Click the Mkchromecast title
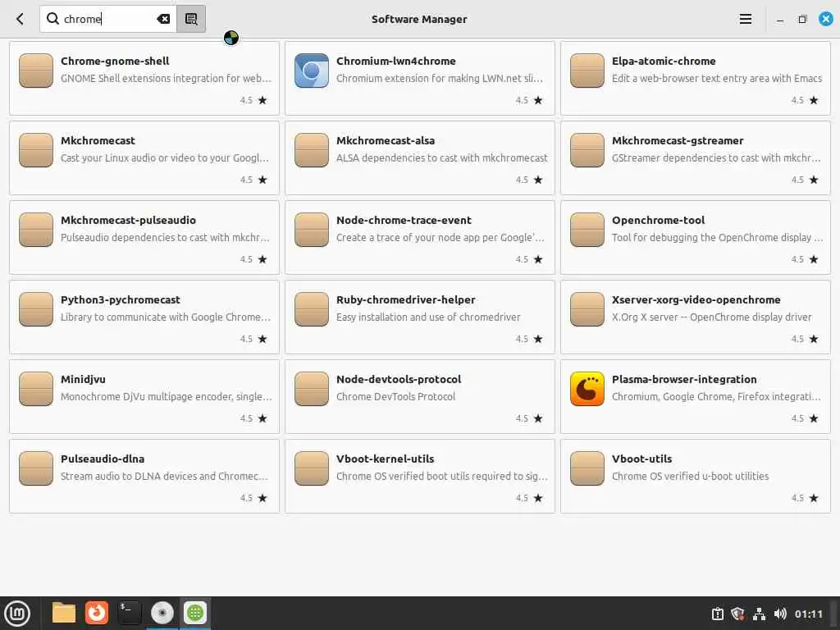This screenshot has height=630, width=840. coord(98,140)
